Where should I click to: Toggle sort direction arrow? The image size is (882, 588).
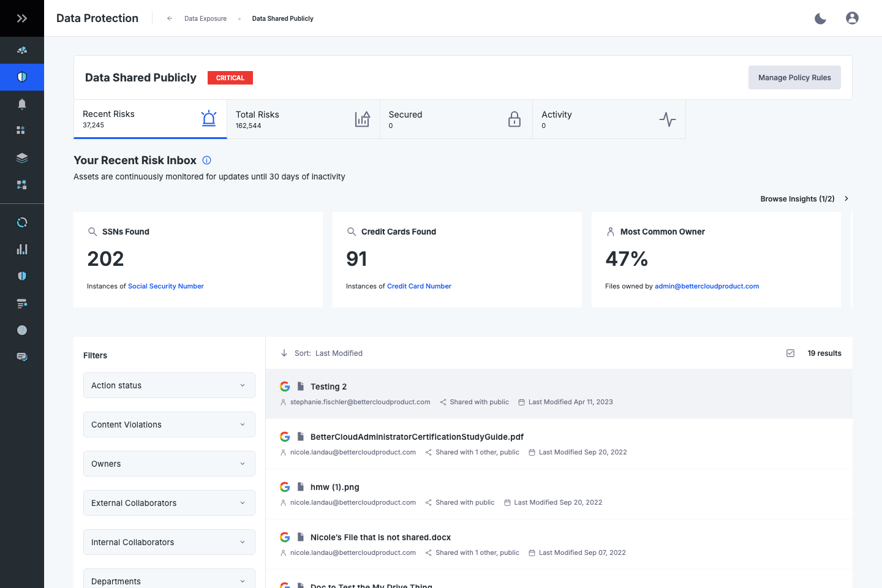(284, 353)
